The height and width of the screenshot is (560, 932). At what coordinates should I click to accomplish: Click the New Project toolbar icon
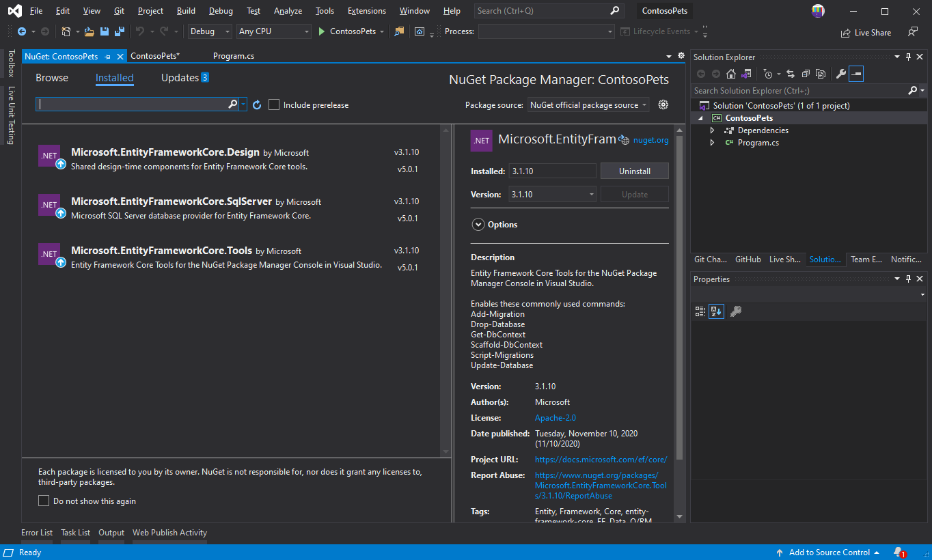click(66, 31)
